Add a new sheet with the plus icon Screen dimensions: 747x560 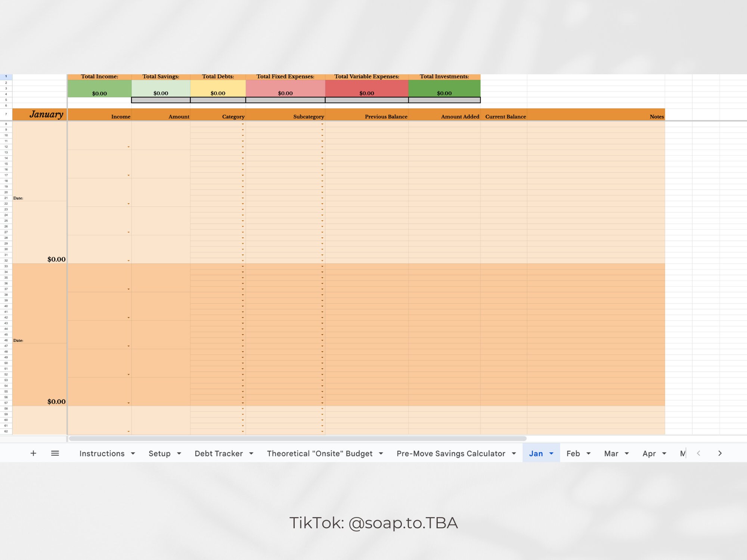33,453
